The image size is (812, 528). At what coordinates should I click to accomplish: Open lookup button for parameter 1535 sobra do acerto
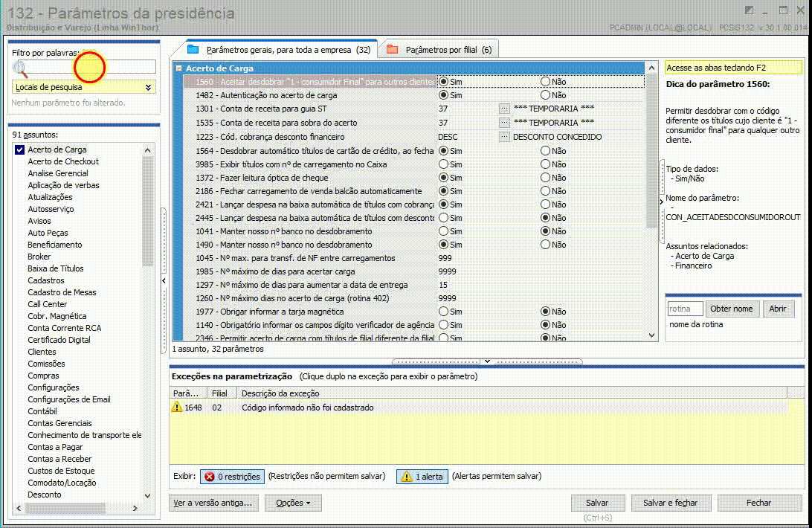504,123
